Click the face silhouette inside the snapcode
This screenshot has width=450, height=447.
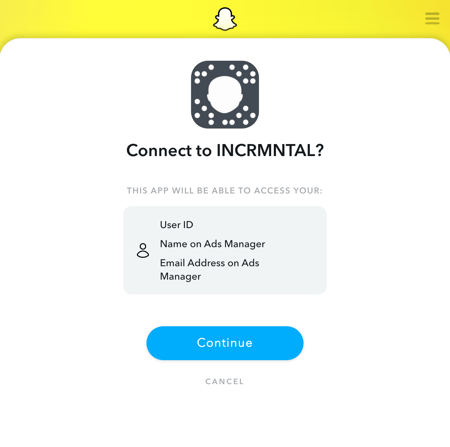point(225,94)
